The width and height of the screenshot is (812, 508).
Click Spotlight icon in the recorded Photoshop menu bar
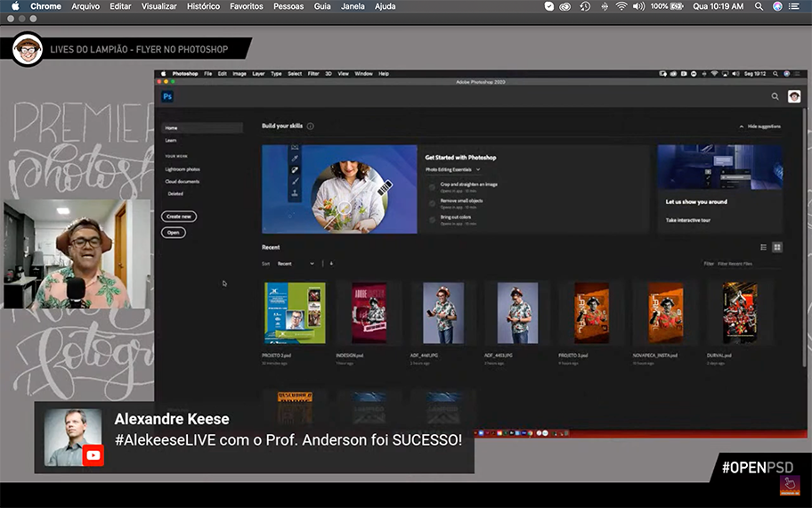(x=775, y=74)
